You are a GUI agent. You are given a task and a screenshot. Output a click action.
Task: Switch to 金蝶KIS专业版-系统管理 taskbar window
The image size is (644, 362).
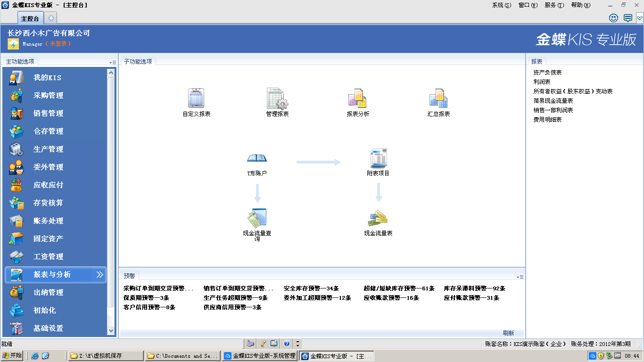[x=260, y=356]
